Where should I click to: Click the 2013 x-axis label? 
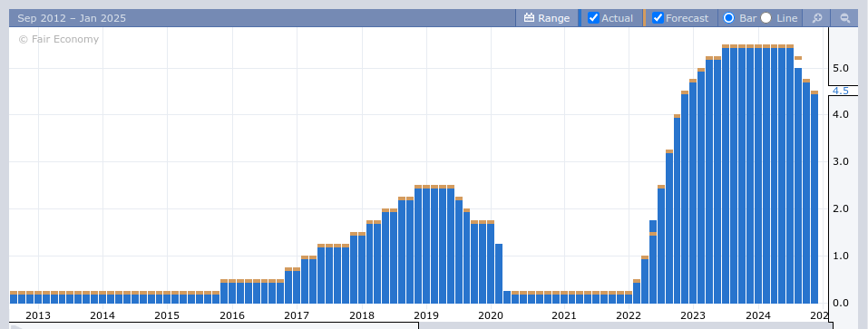click(x=38, y=315)
